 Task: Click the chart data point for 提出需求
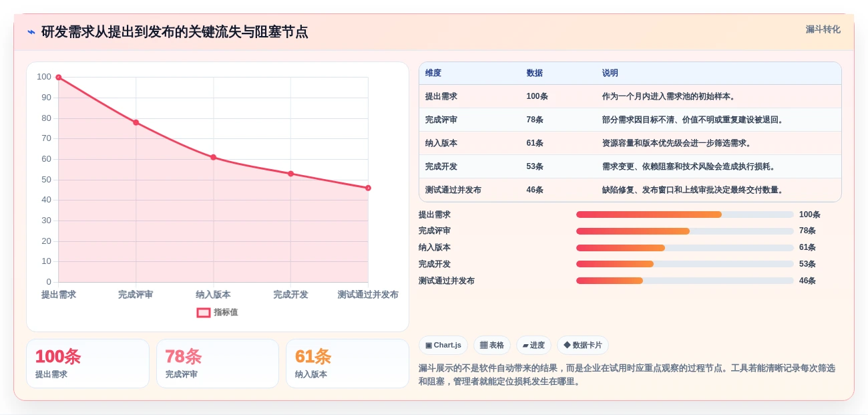(x=59, y=78)
